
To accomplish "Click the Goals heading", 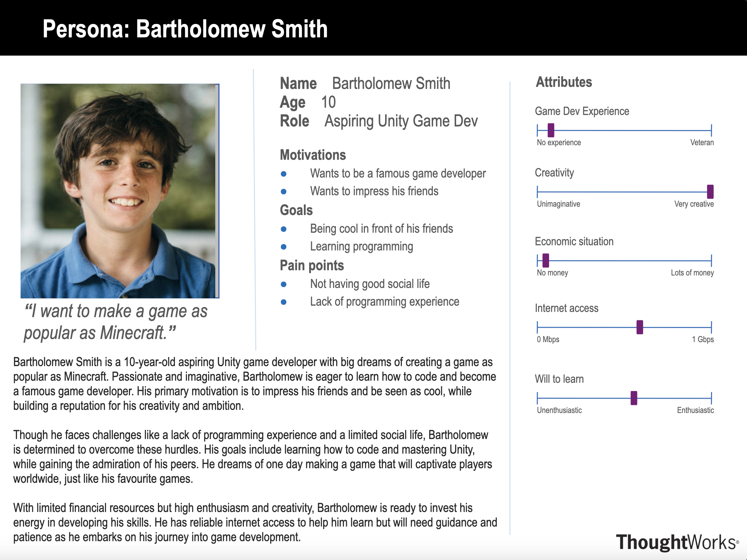I will (x=296, y=210).
